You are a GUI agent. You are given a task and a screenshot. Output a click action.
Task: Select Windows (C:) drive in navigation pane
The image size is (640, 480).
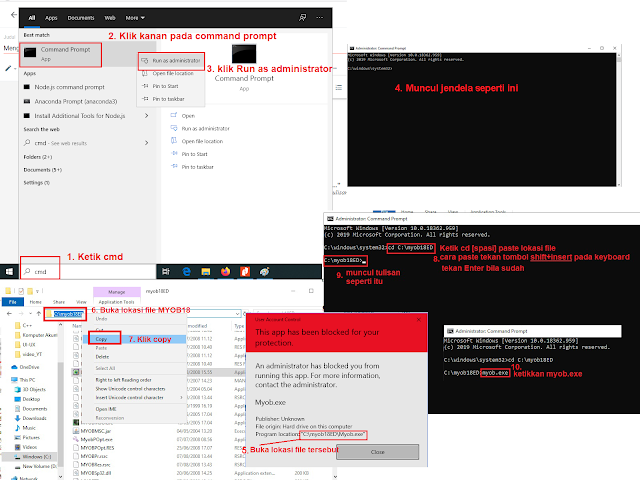point(33,456)
